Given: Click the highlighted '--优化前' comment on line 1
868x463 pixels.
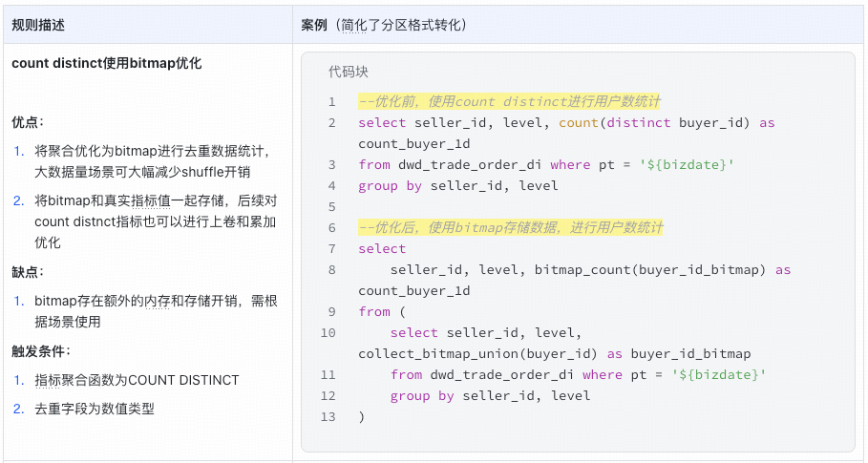Looking at the screenshot, I should tap(509, 102).
